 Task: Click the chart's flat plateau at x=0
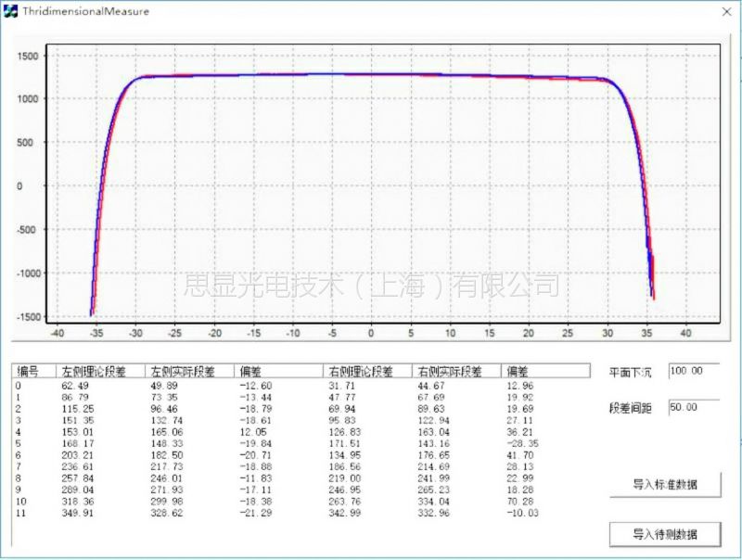(371, 74)
